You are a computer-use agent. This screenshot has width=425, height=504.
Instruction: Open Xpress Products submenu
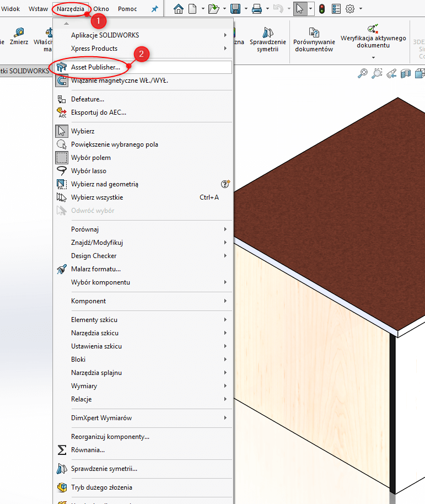tap(143, 48)
